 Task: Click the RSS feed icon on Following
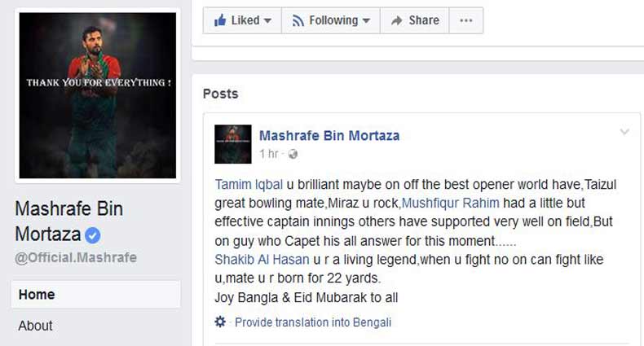[x=298, y=20]
